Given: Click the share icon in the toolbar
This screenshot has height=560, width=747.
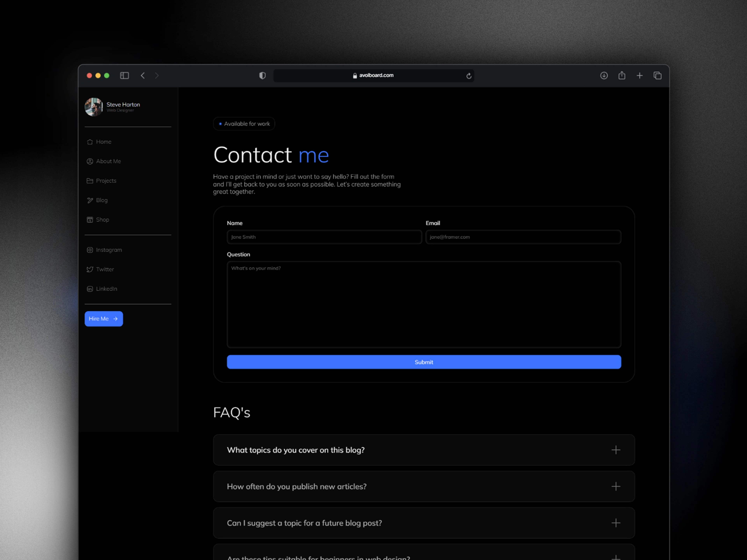Looking at the screenshot, I should point(622,75).
